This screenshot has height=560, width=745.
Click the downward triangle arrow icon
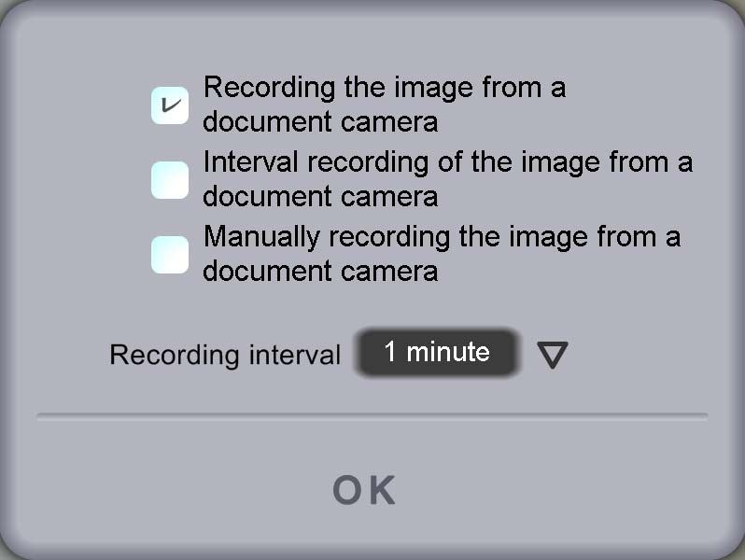point(553,355)
